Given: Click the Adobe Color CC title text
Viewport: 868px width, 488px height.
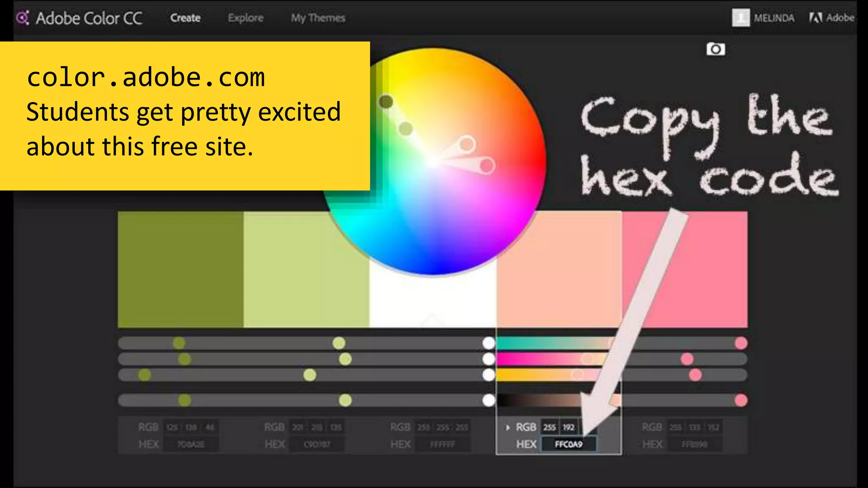Looking at the screenshot, I should 89,18.
